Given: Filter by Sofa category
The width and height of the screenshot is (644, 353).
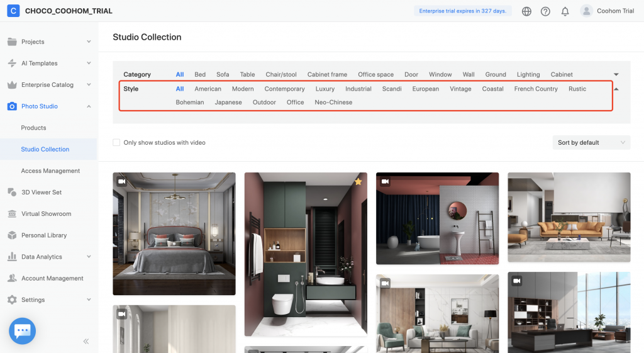Looking at the screenshot, I should (x=223, y=75).
